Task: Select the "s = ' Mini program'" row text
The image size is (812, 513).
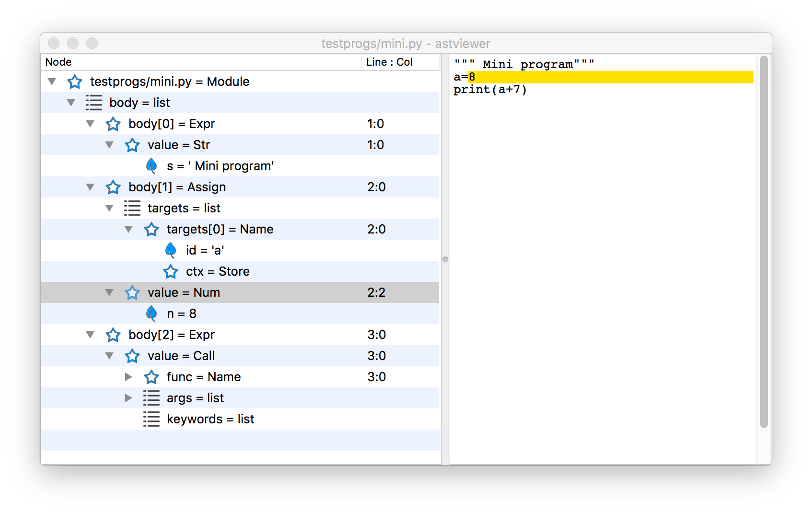Action: point(220,166)
